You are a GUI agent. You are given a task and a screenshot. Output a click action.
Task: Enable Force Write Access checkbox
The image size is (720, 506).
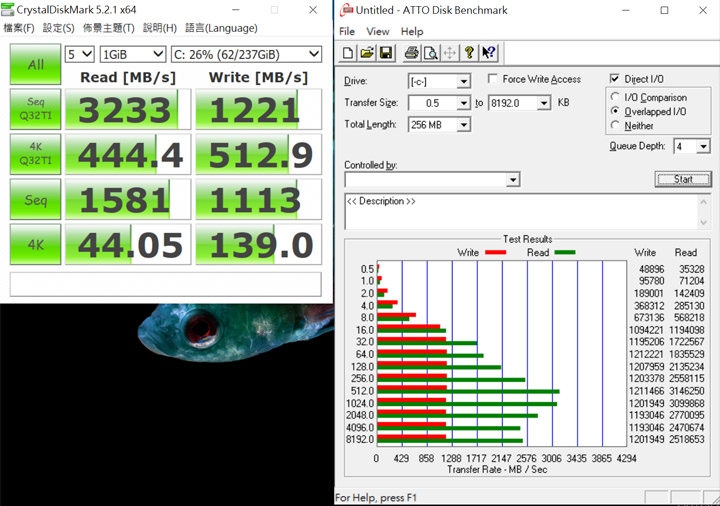tap(494, 80)
